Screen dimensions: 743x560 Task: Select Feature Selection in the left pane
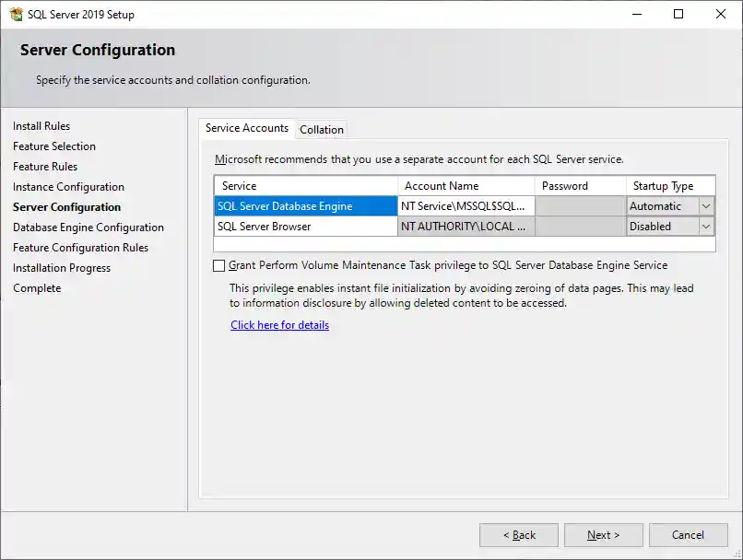pos(53,146)
